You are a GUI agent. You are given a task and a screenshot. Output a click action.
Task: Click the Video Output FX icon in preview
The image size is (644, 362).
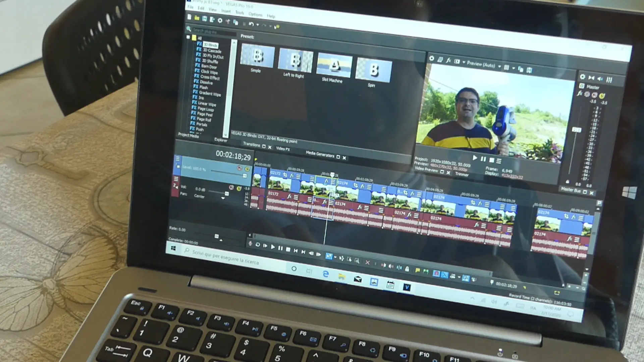pyautogui.click(x=448, y=60)
